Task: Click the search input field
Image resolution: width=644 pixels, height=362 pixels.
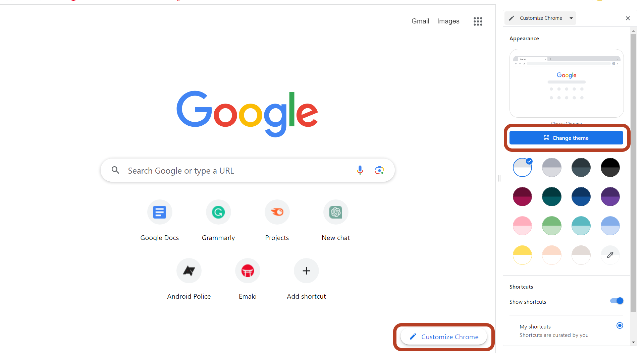Action: coord(247,170)
